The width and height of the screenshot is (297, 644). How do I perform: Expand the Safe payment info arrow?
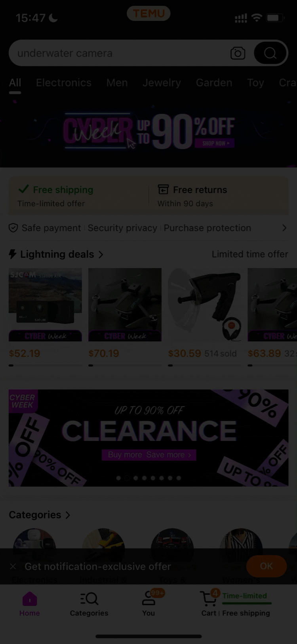(x=284, y=228)
